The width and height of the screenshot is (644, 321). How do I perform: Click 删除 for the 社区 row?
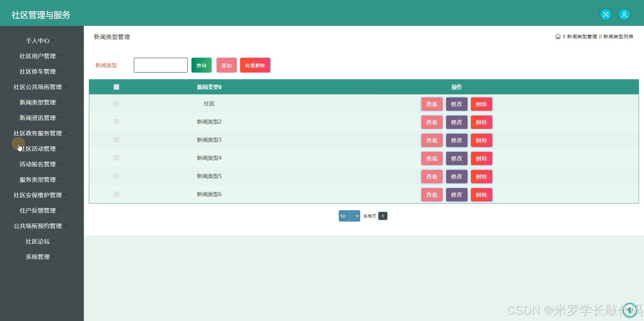tap(482, 104)
